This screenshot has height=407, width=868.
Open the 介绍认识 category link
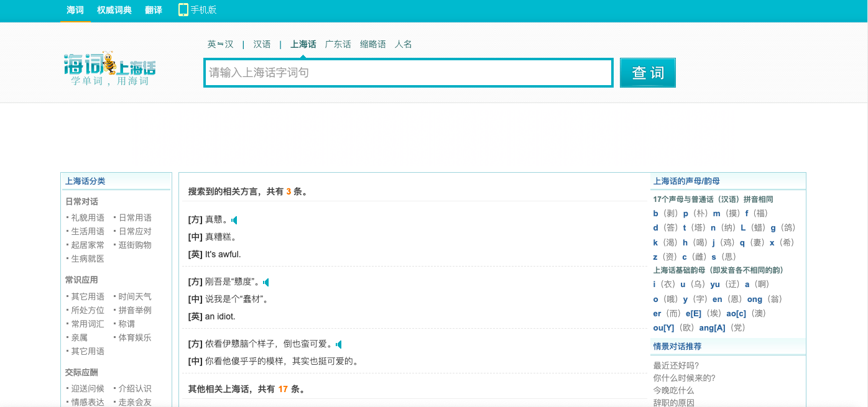coord(135,388)
